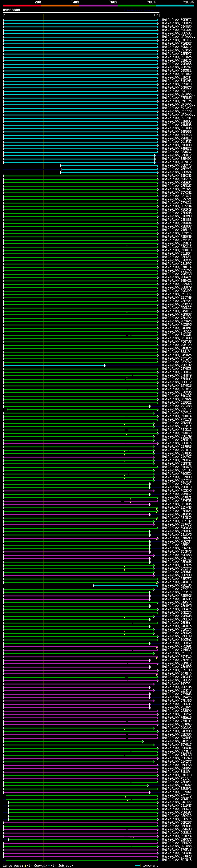Viewport: 197px width, 868px height.
Task: Click the query name AV563805
Action: (11, 10)
